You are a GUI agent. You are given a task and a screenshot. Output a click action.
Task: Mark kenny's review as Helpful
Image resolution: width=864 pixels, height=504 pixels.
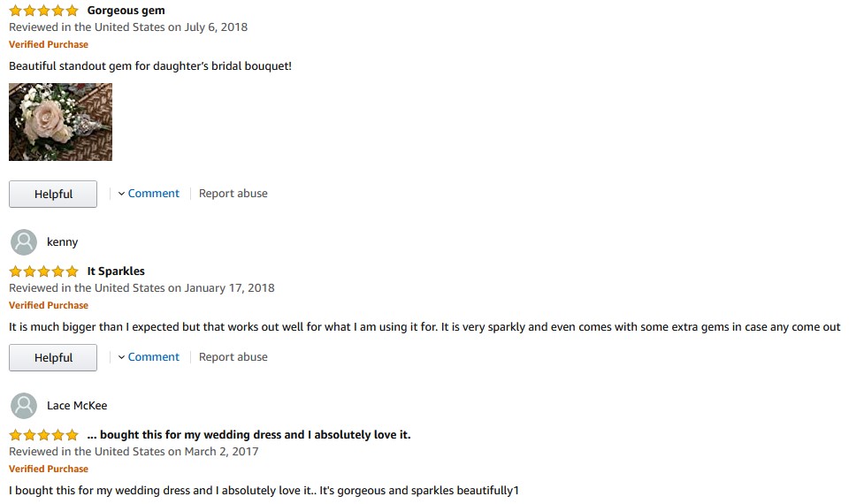pyautogui.click(x=53, y=358)
